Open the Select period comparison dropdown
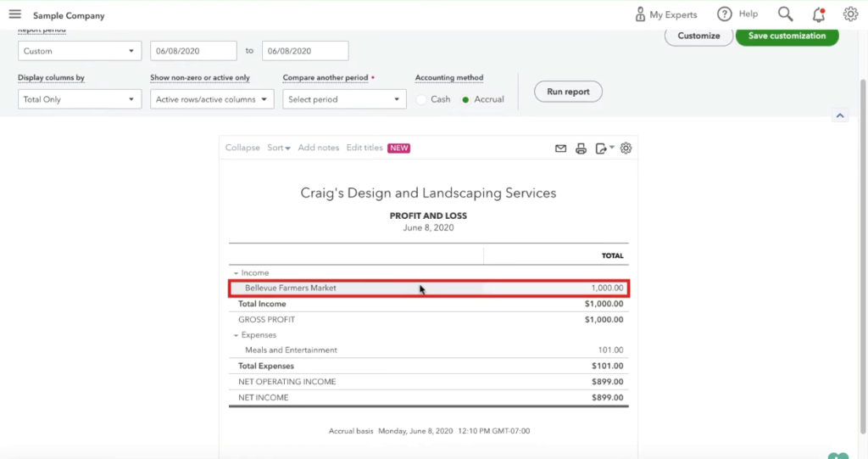 click(x=344, y=99)
